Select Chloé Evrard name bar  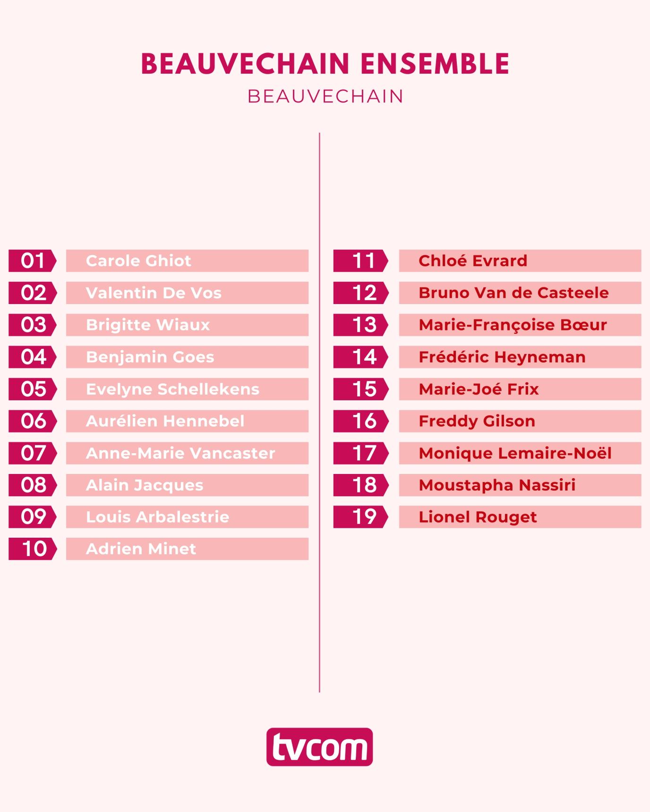coord(520,261)
